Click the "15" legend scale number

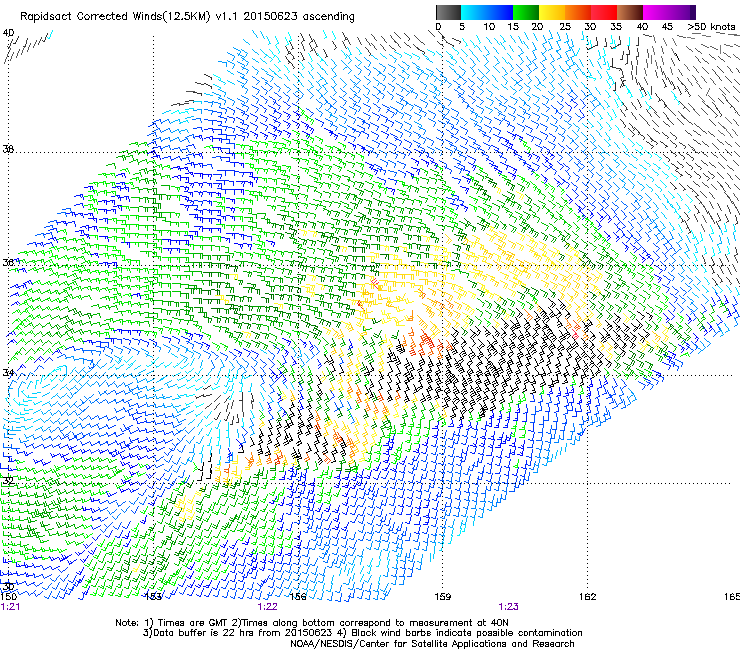[x=513, y=27]
